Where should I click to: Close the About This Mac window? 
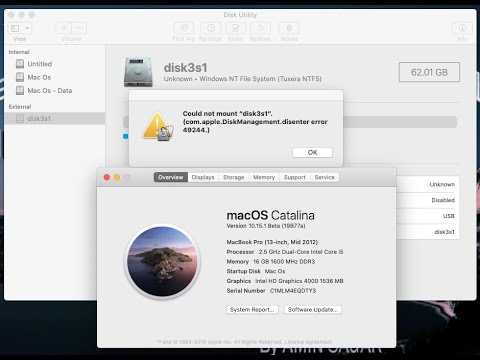coord(107,177)
